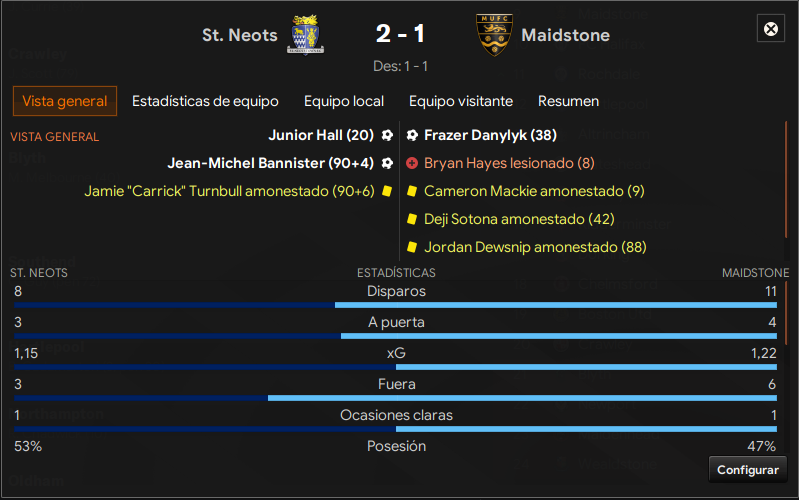Close the match summary dialog
Screen dimensions: 799x500
[x=771, y=29]
